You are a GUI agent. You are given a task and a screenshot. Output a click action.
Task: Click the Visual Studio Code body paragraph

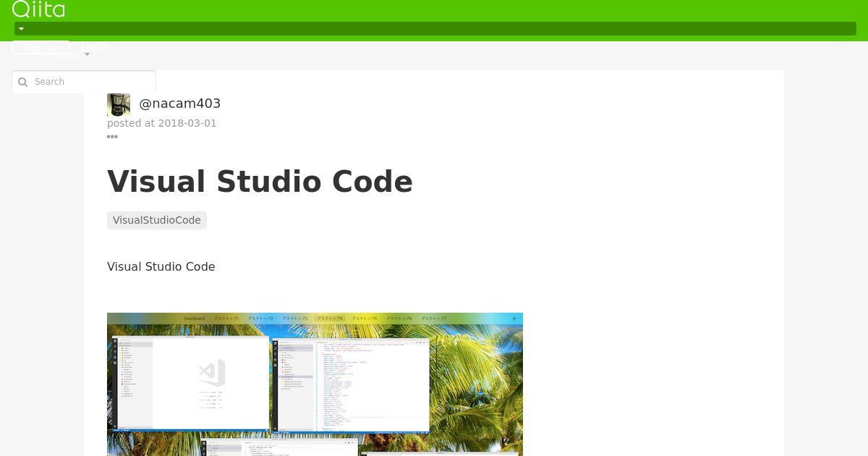(x=161, y=266)
